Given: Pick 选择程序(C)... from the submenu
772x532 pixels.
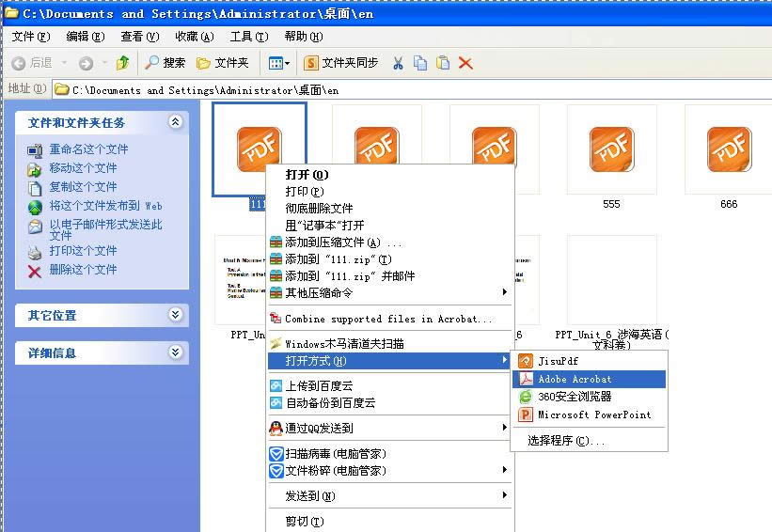Looking at the screenshot, I should 566,440.
